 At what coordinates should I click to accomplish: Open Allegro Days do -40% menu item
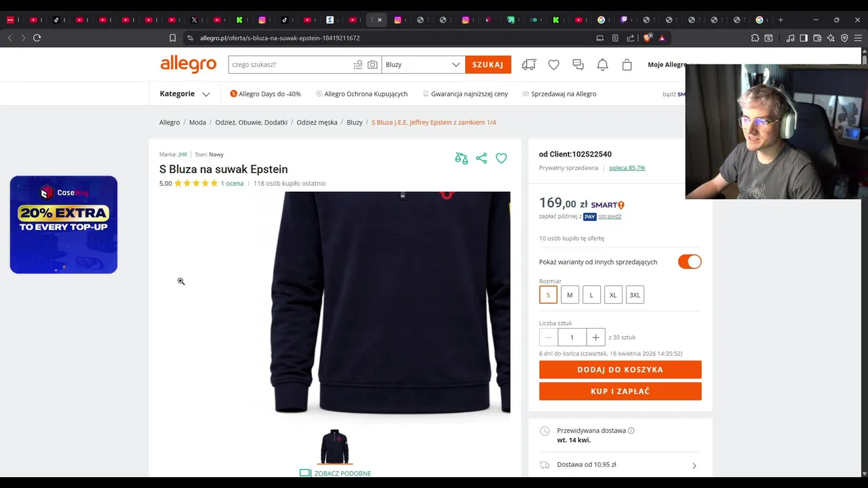[x=265, y=94]
